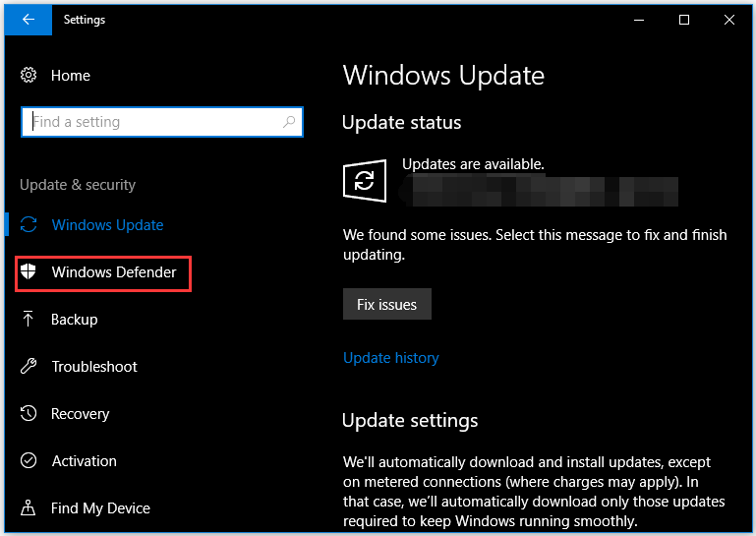Click 'Updates are available.' status text
The height and width of the screenshot is (536, 756).
click(473, 164)
